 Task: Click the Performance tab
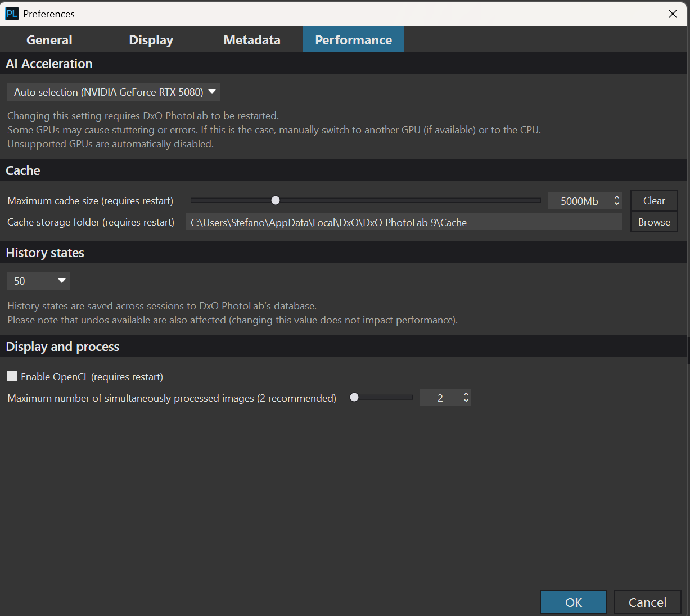point(353,40)
